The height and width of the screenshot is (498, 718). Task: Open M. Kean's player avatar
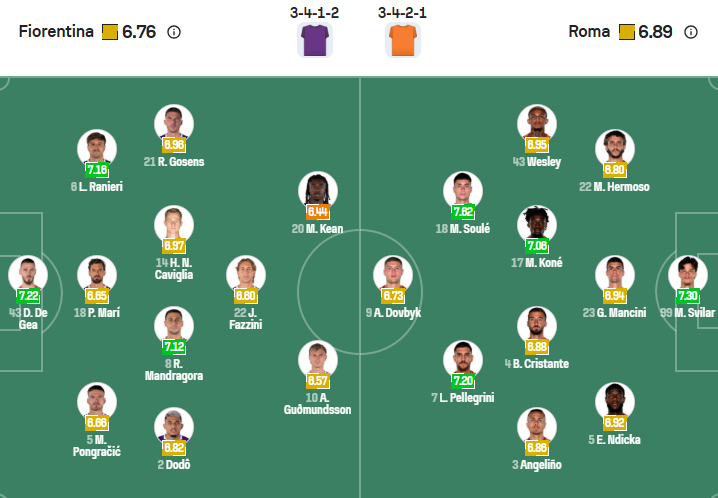coord(317,191)
